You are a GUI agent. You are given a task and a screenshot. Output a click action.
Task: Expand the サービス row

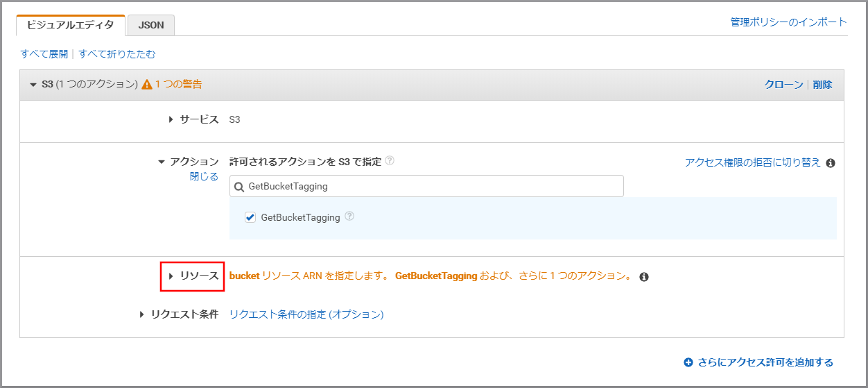point(171,119)
